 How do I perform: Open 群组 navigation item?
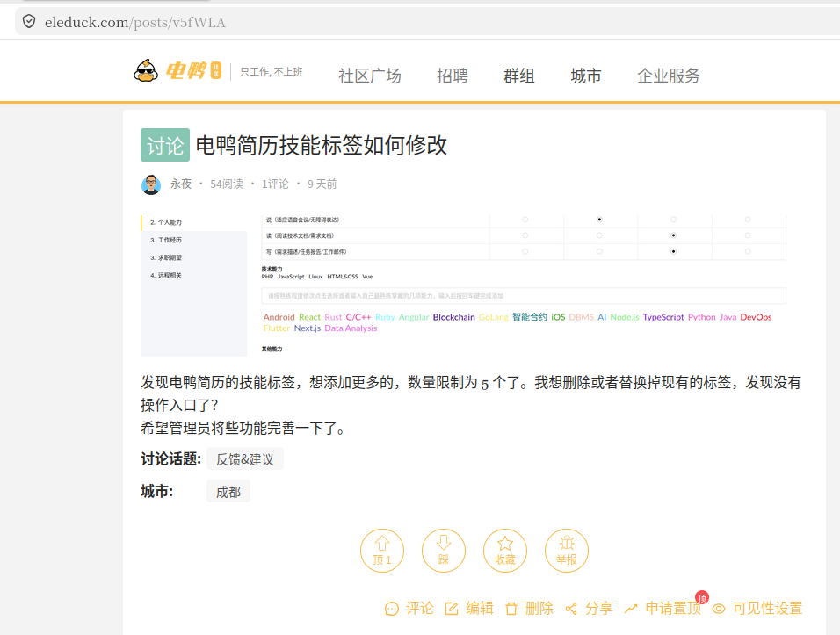(519, 76)
